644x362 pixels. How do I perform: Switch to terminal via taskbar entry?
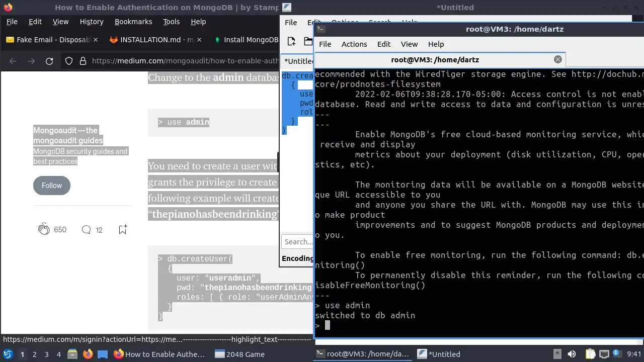[363, 354]
